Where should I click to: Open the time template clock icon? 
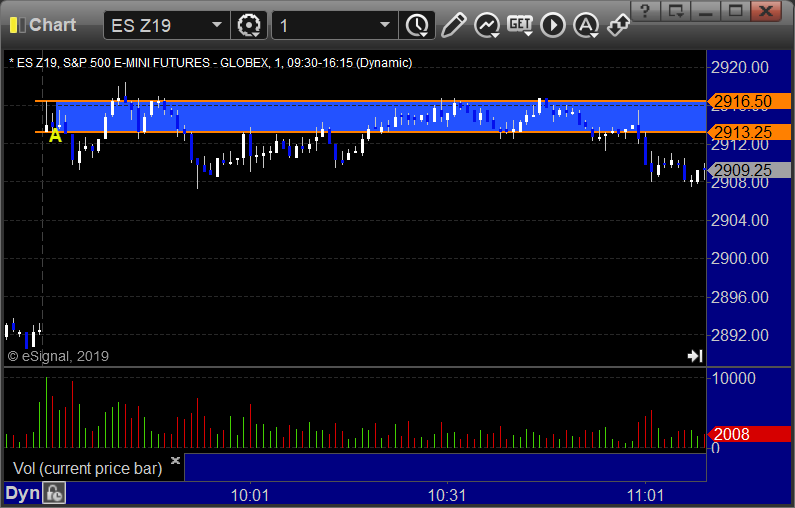(x=417, y=25)
